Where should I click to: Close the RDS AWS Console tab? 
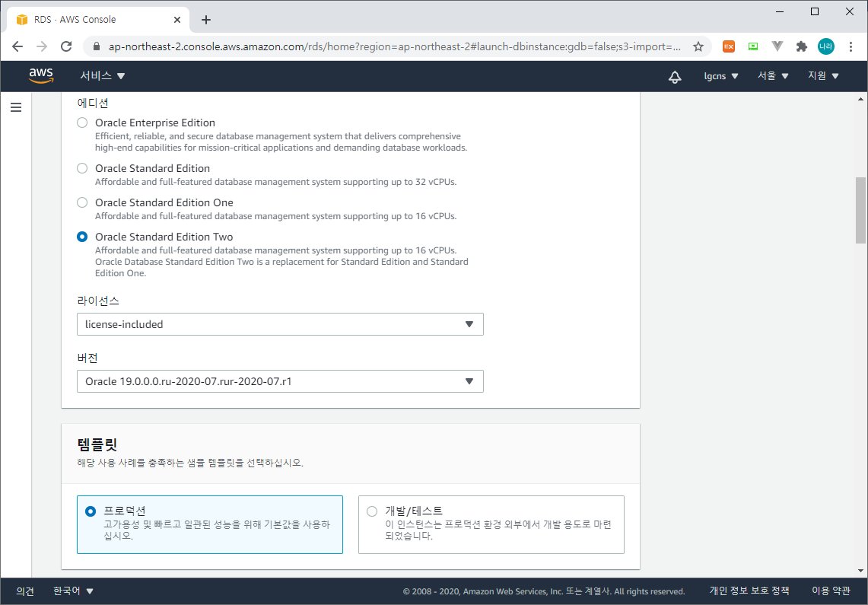tap(177, 20)
